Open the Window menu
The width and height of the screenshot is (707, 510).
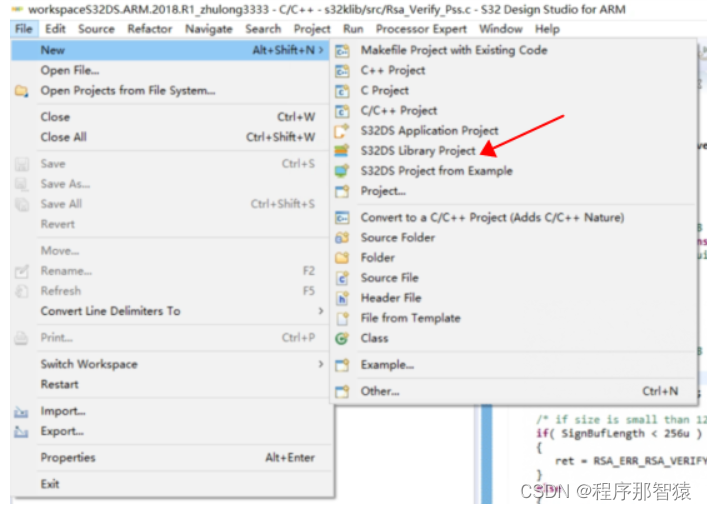point(501,29)
